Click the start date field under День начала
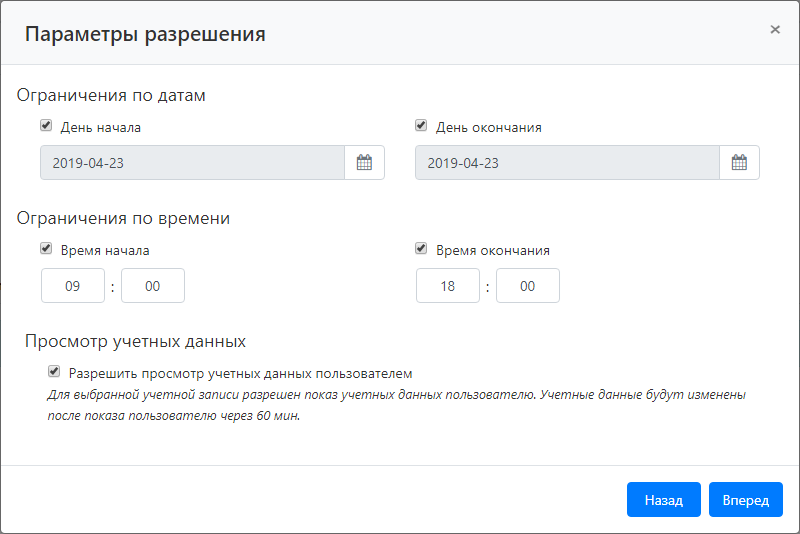 192,163
